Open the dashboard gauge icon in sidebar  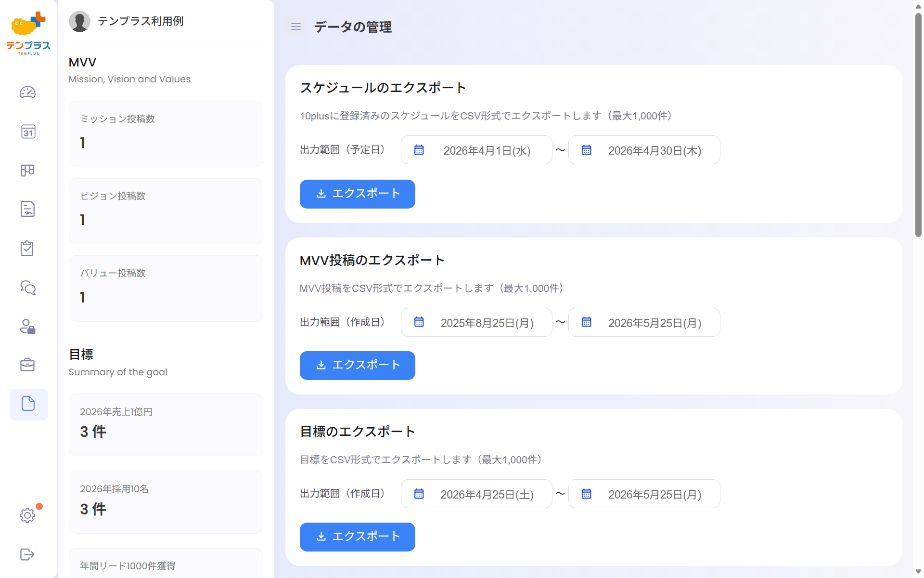28,92
